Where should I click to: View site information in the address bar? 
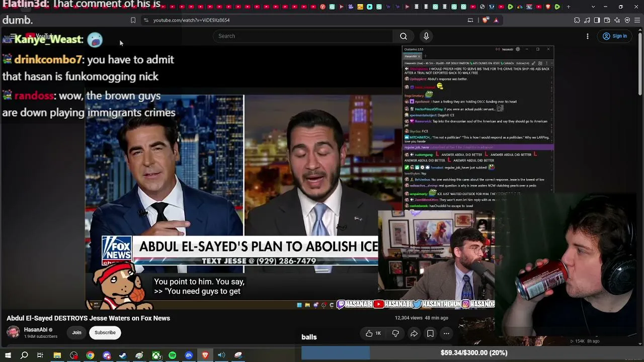click(x=146, y=20)
